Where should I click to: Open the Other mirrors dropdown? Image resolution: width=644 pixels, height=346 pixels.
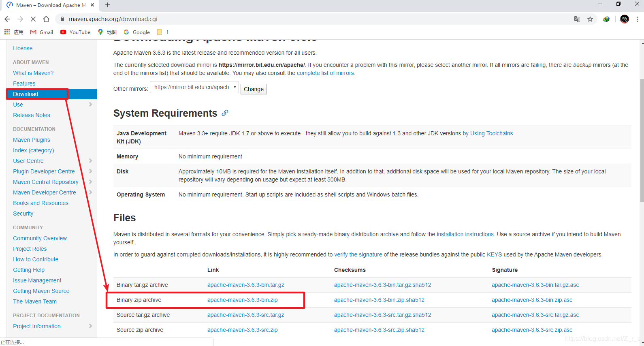click(x=194, y=87)
